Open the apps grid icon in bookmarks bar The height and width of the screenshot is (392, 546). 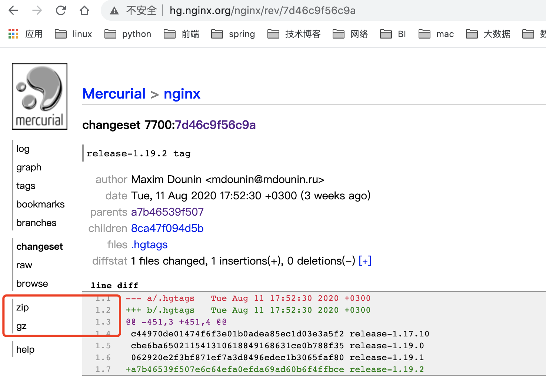[13, 34]
